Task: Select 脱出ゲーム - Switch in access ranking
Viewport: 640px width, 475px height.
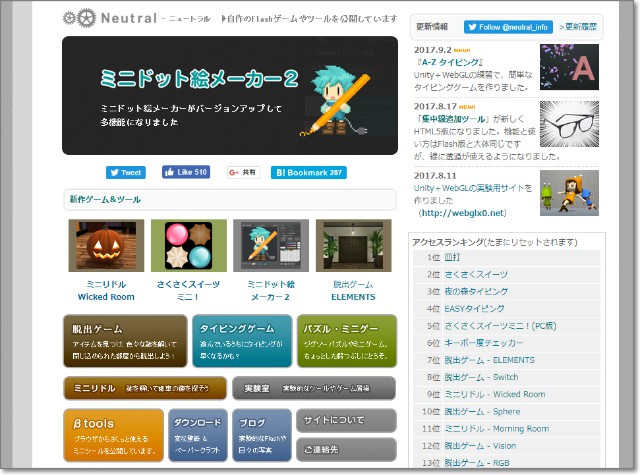Action: pyautogui.click(x=481, y=377)
